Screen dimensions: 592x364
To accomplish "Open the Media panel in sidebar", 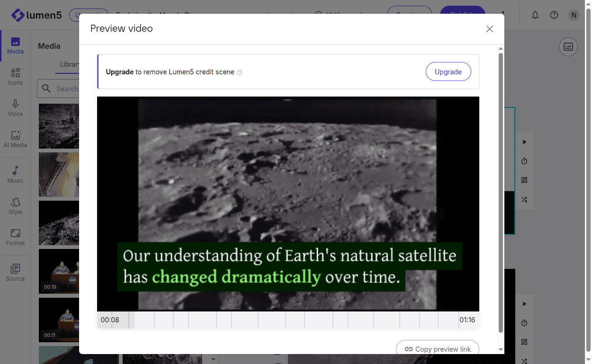I will [15, 46].
